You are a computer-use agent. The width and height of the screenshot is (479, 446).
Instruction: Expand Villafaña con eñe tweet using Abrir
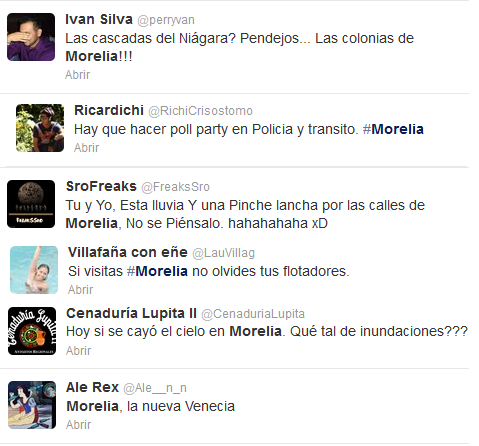click(x=80, y=290)
